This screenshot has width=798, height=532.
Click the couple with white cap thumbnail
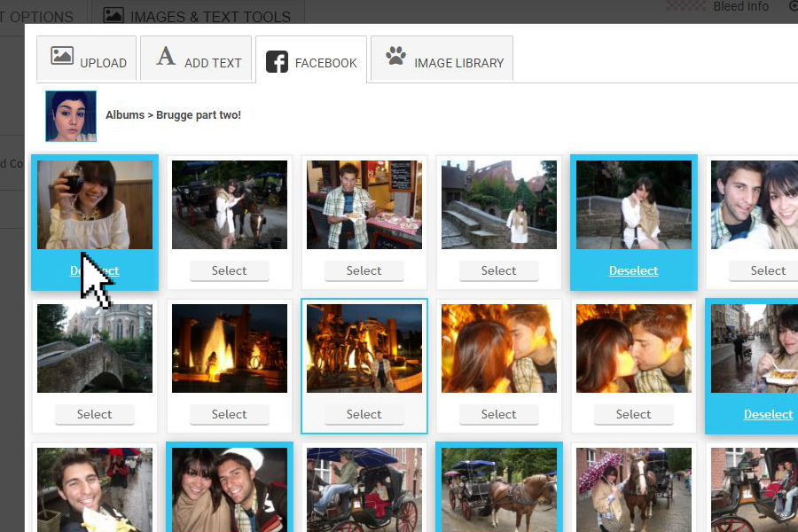pos(230,489)
